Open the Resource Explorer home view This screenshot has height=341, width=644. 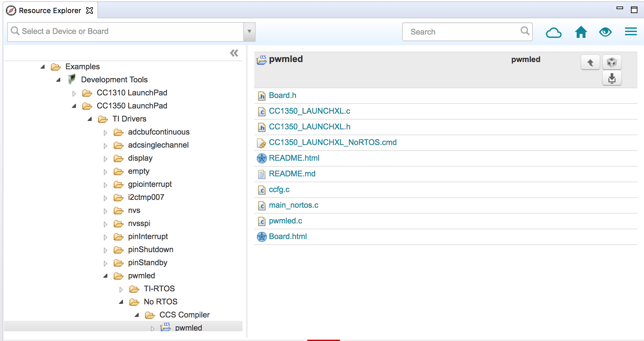tap(581, 32)
